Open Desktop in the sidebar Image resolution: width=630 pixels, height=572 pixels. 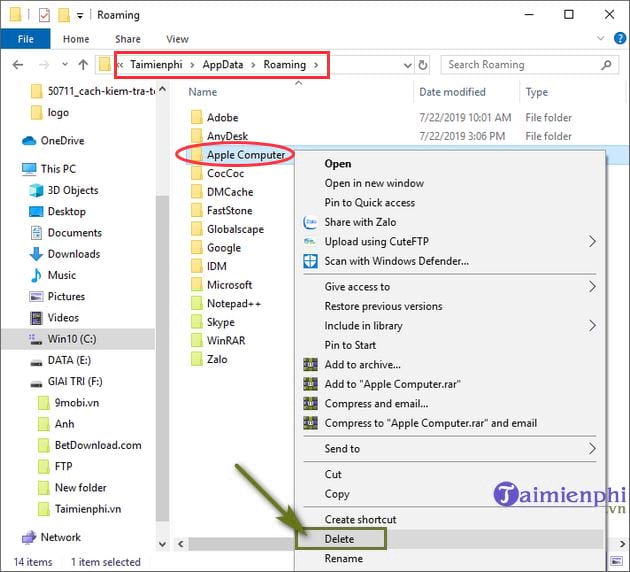tap(57, 211)
